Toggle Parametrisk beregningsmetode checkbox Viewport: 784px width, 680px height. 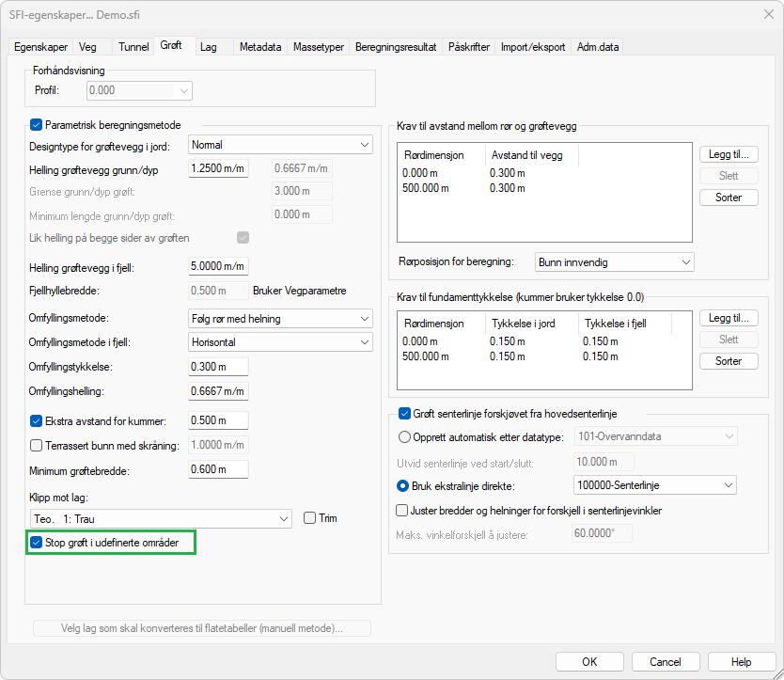point(37,125)
